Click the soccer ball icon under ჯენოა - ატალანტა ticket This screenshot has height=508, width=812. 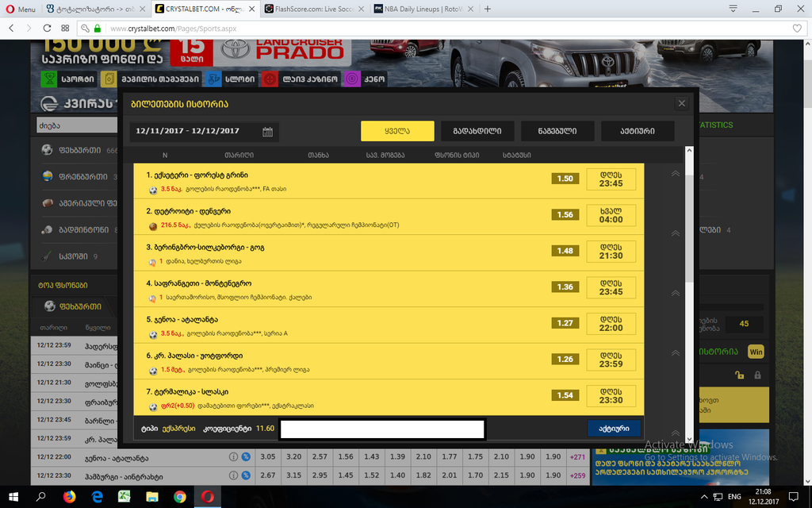153,334
